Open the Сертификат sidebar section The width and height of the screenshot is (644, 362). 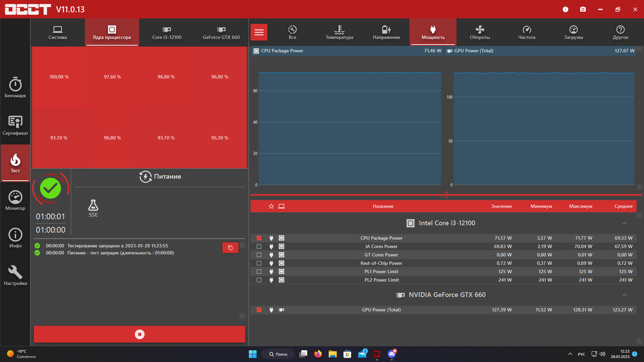(15, 125)
